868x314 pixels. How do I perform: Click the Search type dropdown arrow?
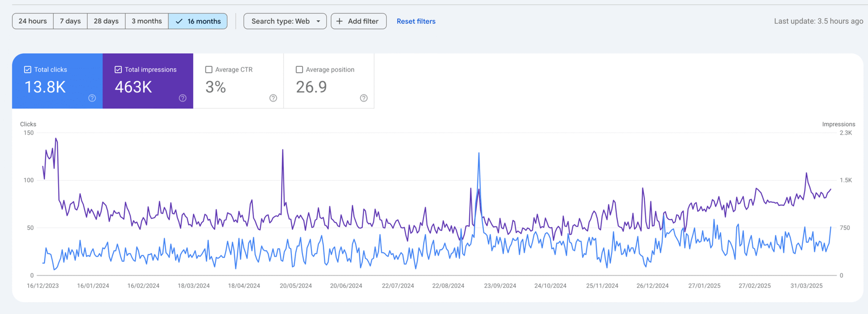[318, 21]
